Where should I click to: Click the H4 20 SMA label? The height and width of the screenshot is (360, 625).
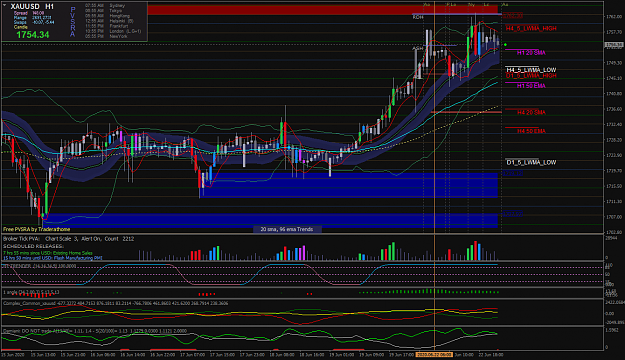point(531,112)
